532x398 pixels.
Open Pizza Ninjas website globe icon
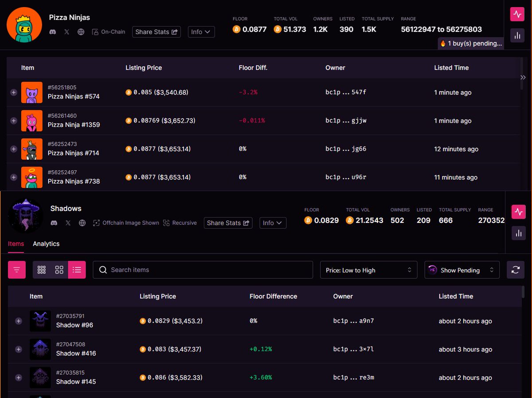pyautogui.click(x=81, y=32)
